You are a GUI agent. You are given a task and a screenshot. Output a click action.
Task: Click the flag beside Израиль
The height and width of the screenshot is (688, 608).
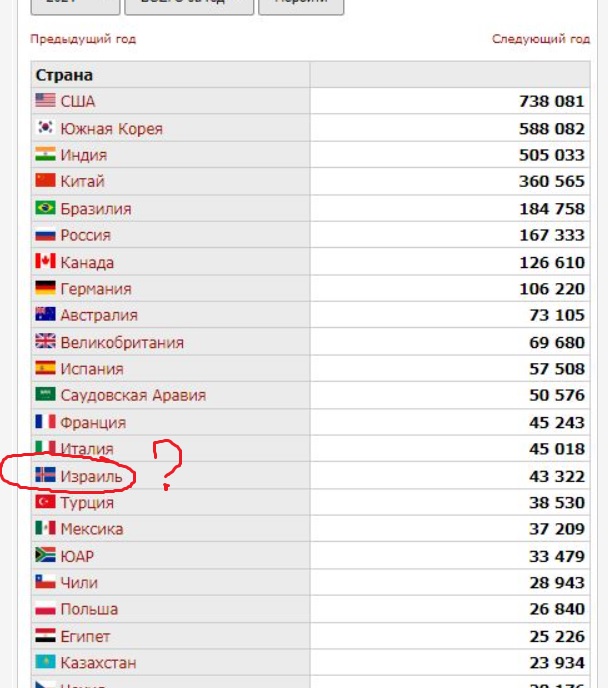[x=45, y=475]
